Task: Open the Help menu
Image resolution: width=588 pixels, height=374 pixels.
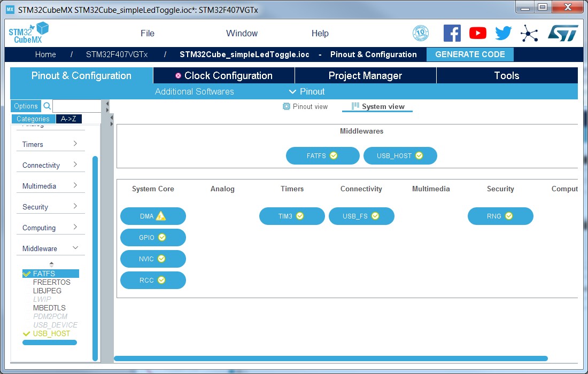Action: (x=320, y=33)
